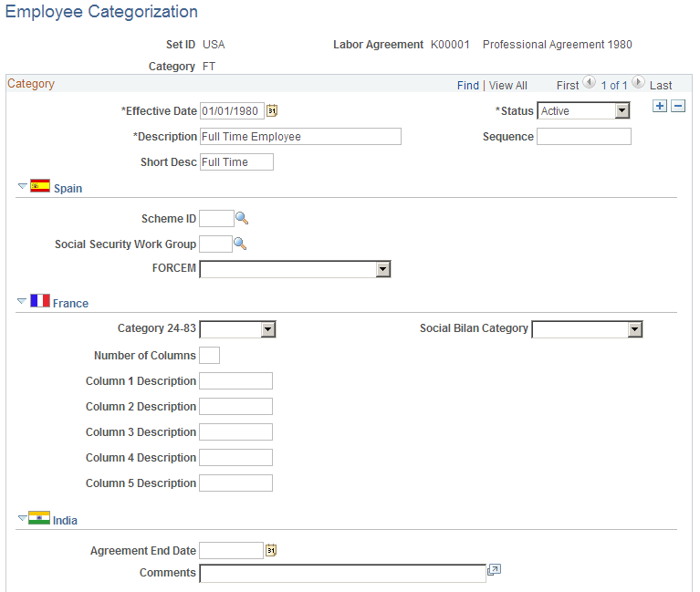700x592 pixels.
Task: Click the India flag icon
Action: pos(39,517)
